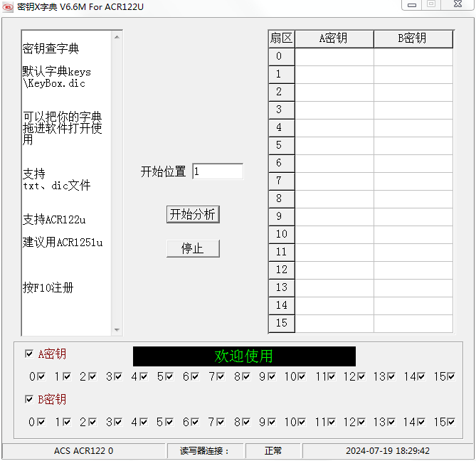The width and height of the screenshot is (476, 461).
Task: Uncheck sector 15 in the B密钥 row
Action: pyautogui.click(x=451, y=422)
